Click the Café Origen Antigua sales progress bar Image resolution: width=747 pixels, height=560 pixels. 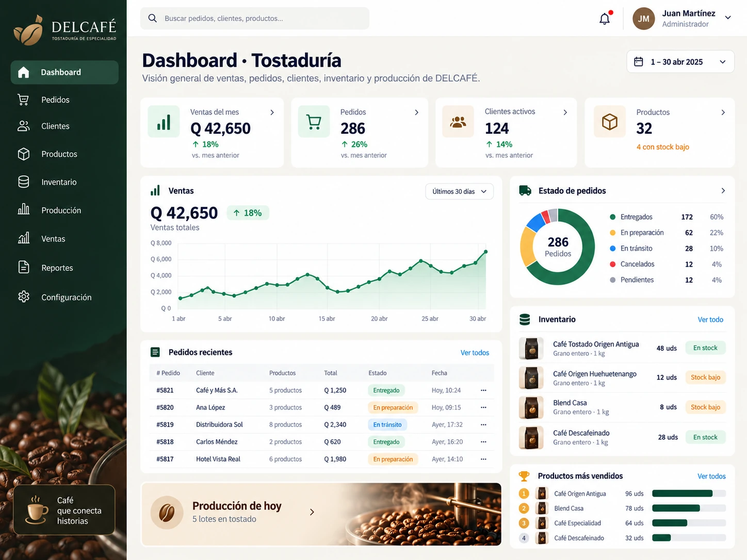pyautogui.click(x=689, y=493)
